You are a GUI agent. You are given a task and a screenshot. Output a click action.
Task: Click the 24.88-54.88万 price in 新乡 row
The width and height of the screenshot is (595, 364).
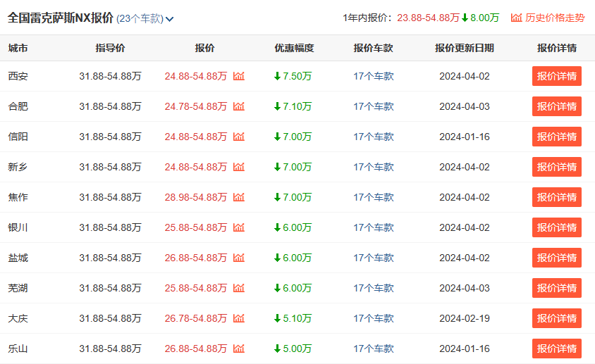[196, 167]
